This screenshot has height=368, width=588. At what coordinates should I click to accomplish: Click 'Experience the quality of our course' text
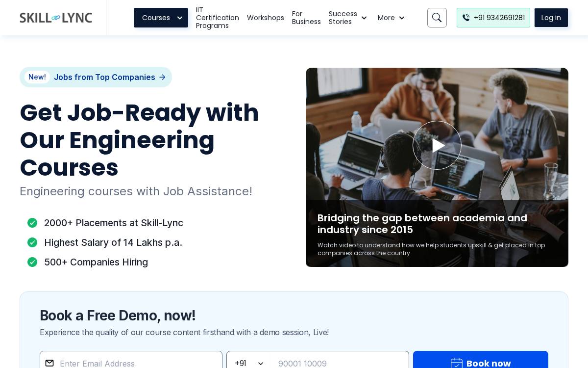[x=184, y=332]
